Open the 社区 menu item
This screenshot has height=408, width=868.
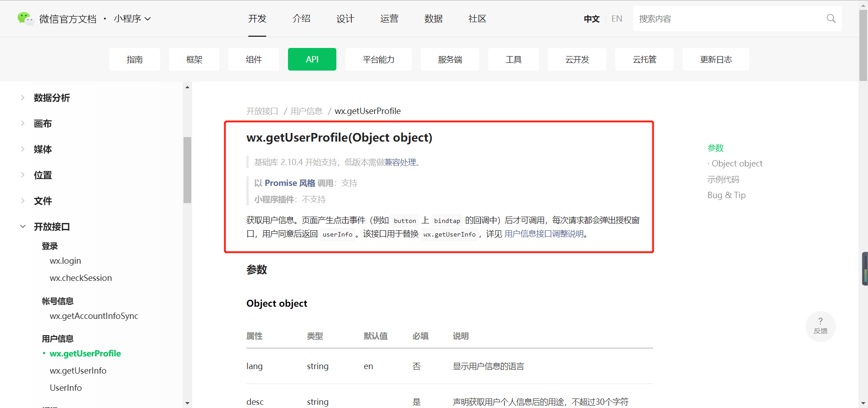[476, 19]
